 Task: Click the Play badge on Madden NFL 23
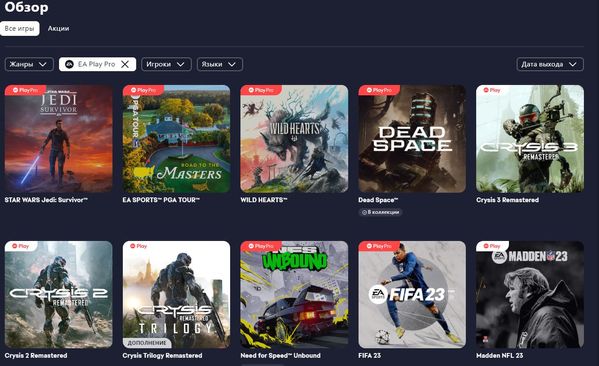492,246
